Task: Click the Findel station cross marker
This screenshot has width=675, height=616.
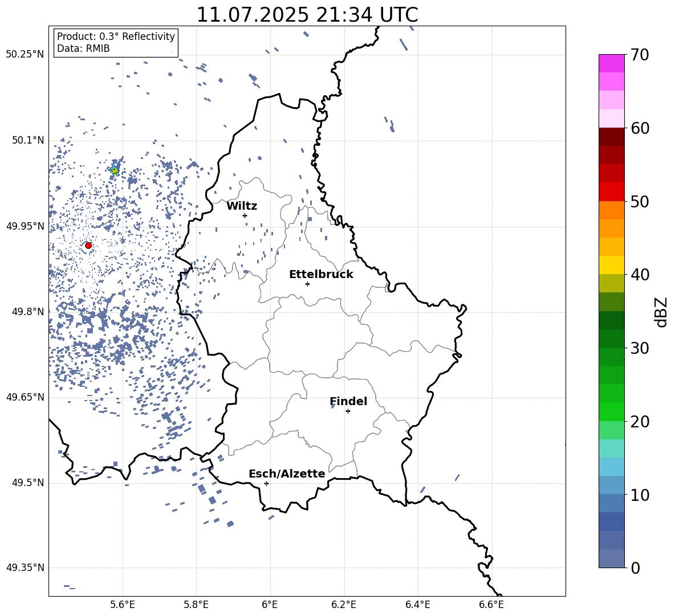Action: pyautogui.click(x=348, y=411)
